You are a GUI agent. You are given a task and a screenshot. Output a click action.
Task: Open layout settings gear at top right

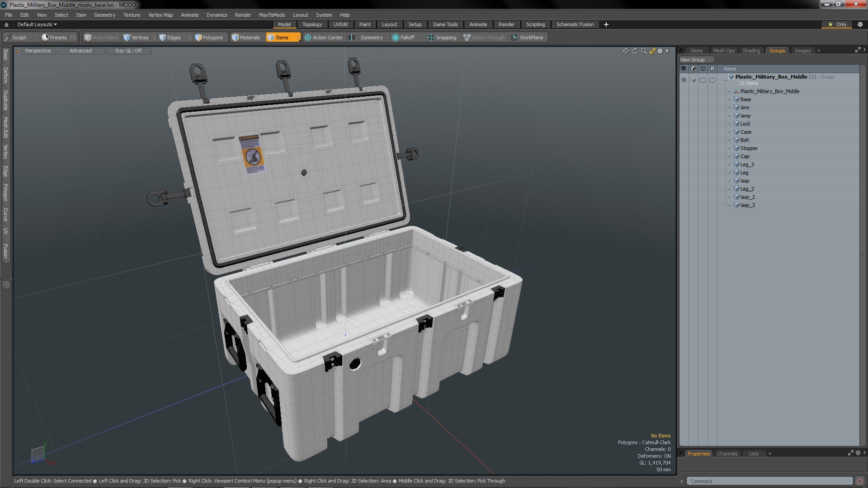point(860,24)
